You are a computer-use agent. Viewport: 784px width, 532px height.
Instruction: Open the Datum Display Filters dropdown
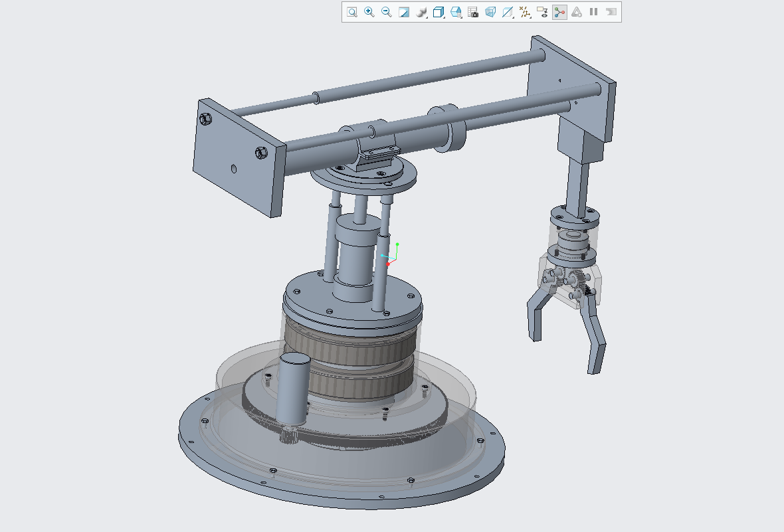point(525,12)
